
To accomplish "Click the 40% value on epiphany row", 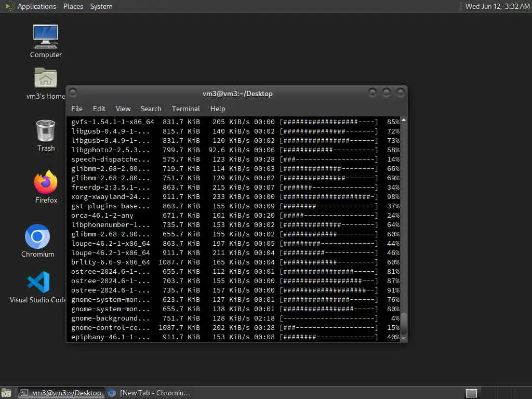I will click(393, 337).
